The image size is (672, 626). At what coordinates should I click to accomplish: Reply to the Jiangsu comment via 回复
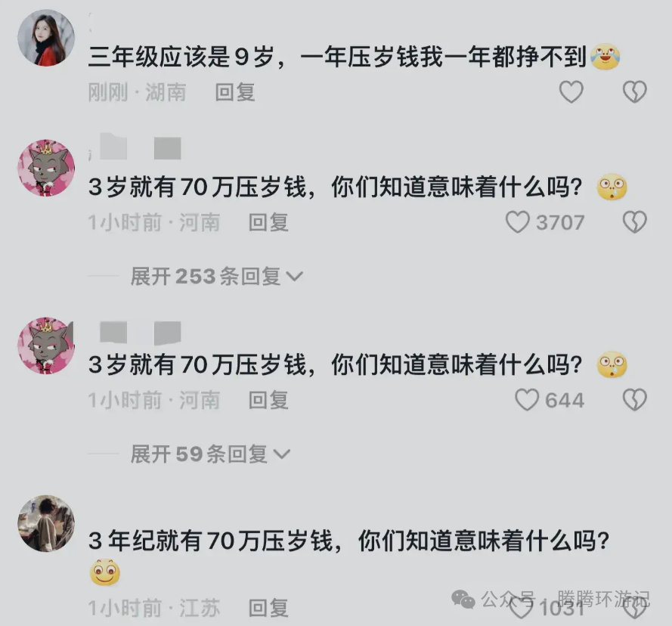pos(268,608)
